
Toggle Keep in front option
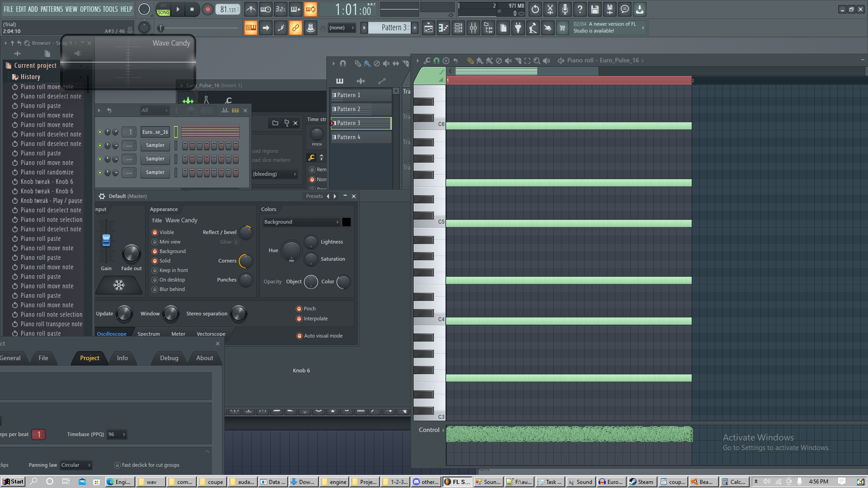[155, 271]
